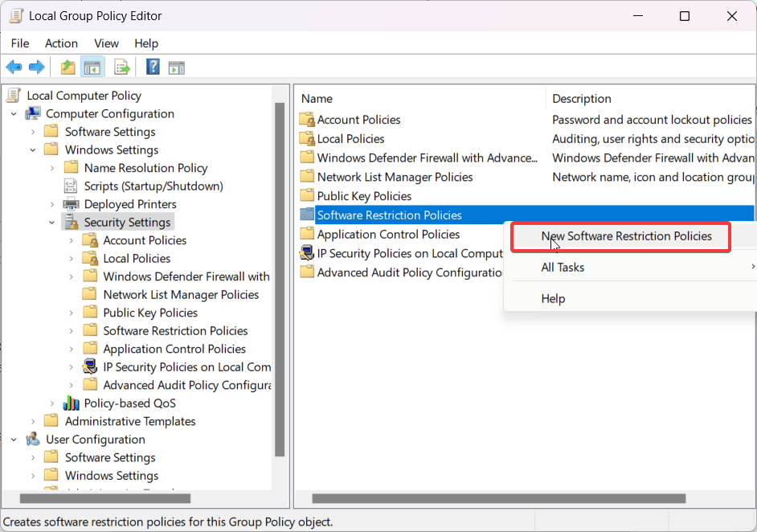Viewport: 757px width, 532px height.
Task: Click Public Key Policies folder icon in right list
Action: [x=307, y=195]
